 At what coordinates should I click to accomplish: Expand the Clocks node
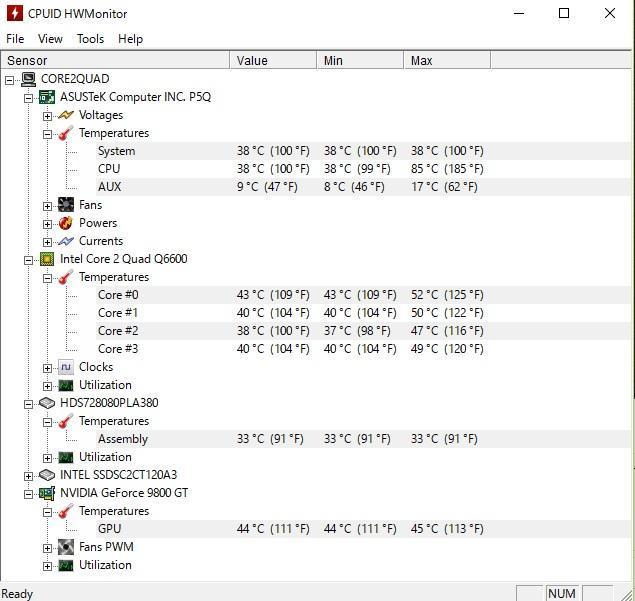coord(47,368)
